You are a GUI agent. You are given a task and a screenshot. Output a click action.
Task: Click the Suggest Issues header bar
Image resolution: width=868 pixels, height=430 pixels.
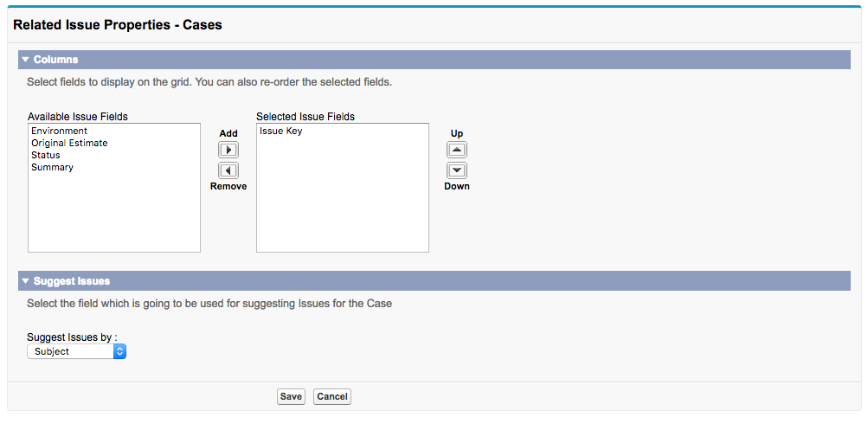(433, 281)
